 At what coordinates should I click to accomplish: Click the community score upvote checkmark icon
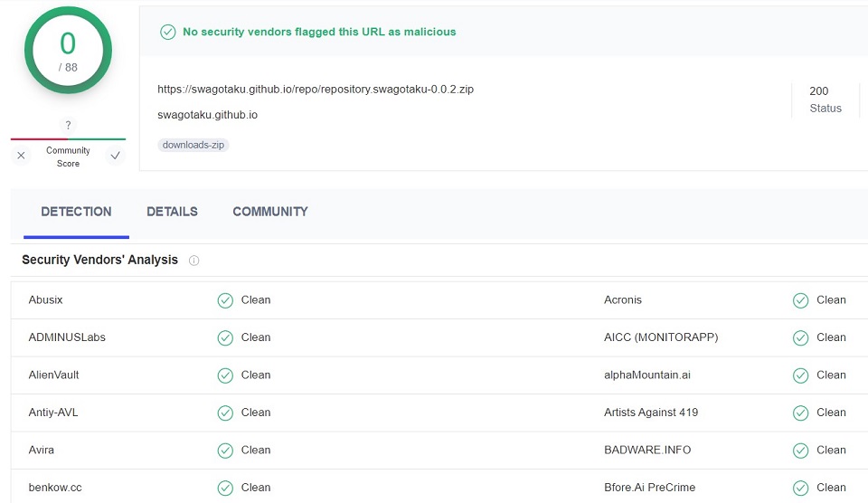tap(115, 156)
